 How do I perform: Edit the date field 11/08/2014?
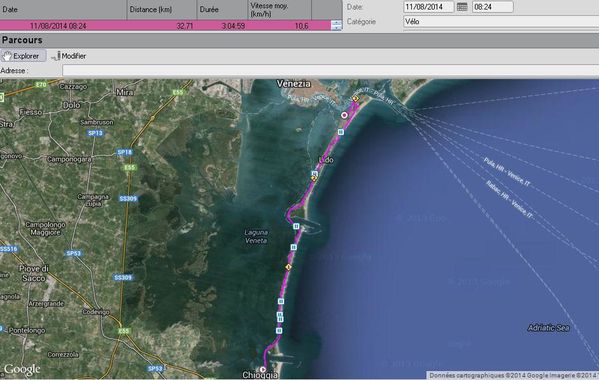click(x=429, y=7)
